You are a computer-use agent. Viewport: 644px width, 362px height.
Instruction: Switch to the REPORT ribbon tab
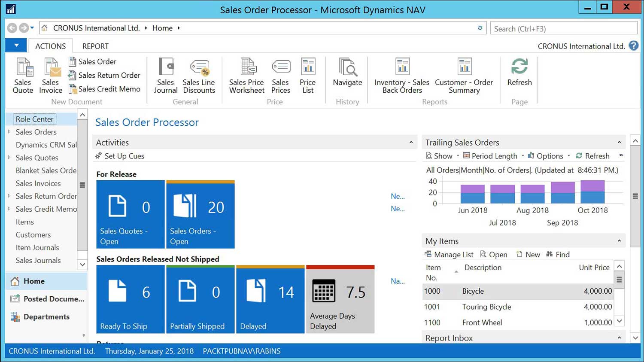click(x=94, y=46)
